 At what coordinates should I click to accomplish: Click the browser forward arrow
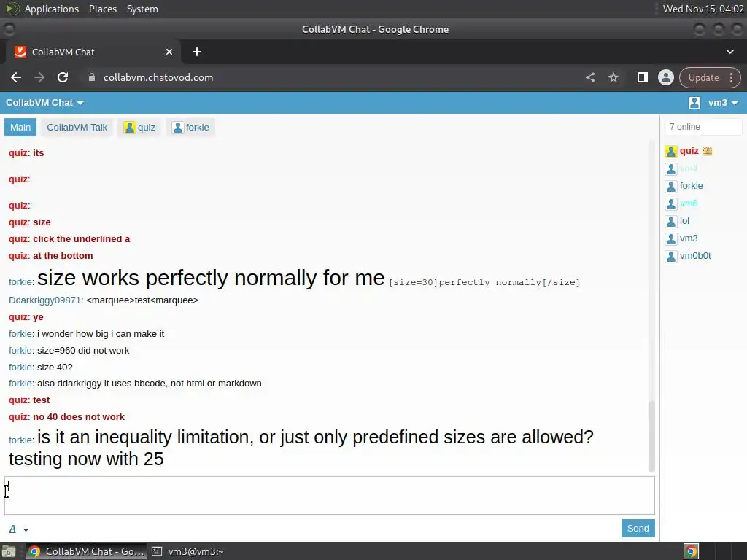click(39, 77)
